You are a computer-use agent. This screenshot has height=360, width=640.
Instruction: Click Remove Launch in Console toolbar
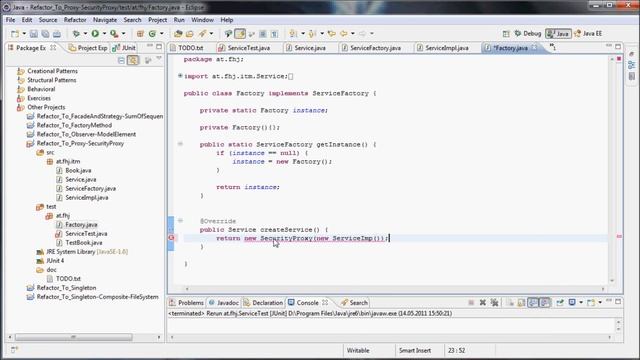483,302
